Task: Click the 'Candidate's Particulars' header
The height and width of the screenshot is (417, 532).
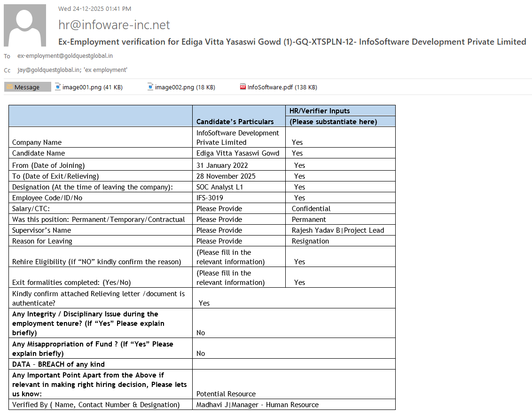Action: pyautogui.click(x=235, y=121)
